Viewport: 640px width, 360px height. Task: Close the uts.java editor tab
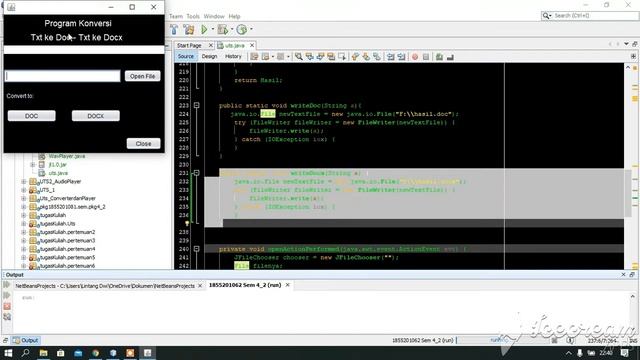[x=252, y=45]
